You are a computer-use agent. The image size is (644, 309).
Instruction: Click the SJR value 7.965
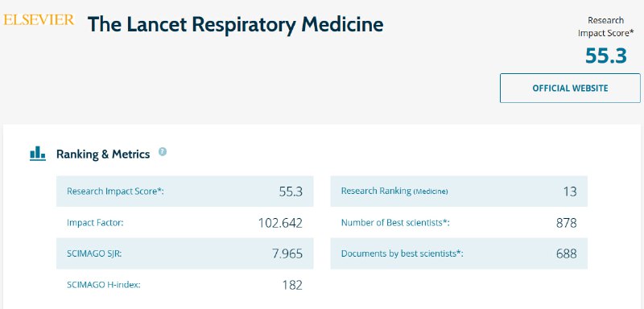pos(287,253)
